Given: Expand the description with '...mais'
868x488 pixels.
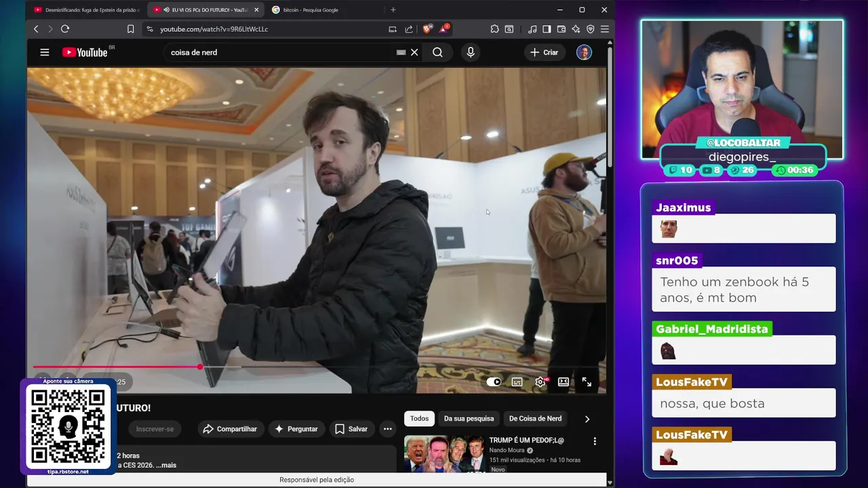Looking at the screenshot, I should [x=165, y=465].
